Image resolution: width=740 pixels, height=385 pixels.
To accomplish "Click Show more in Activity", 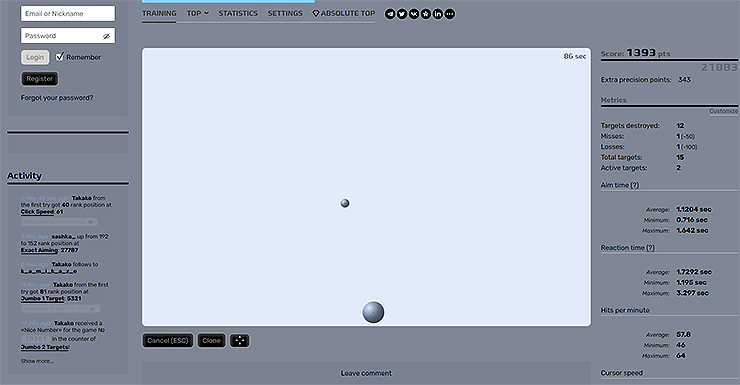I will [x=37, y=361].
